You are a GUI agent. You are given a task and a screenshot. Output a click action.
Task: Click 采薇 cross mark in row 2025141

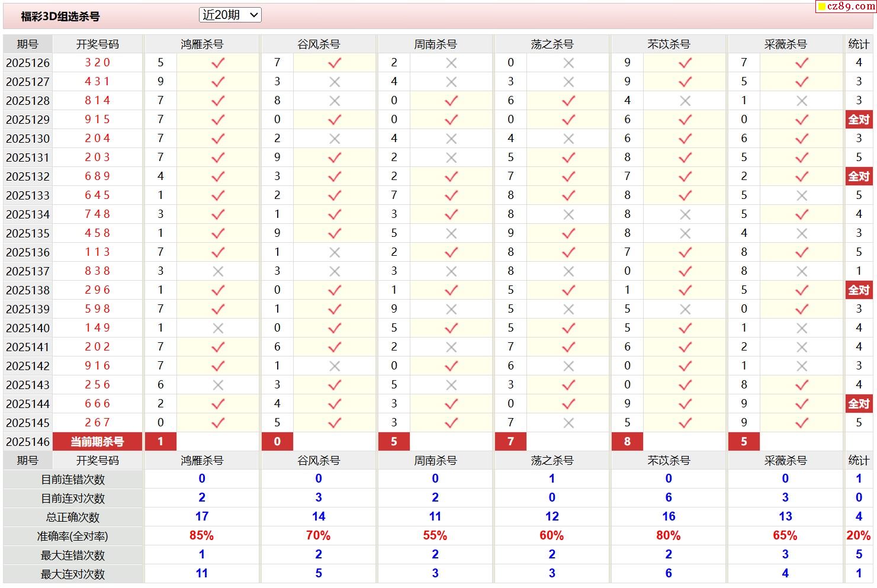(x=802, y=347)
